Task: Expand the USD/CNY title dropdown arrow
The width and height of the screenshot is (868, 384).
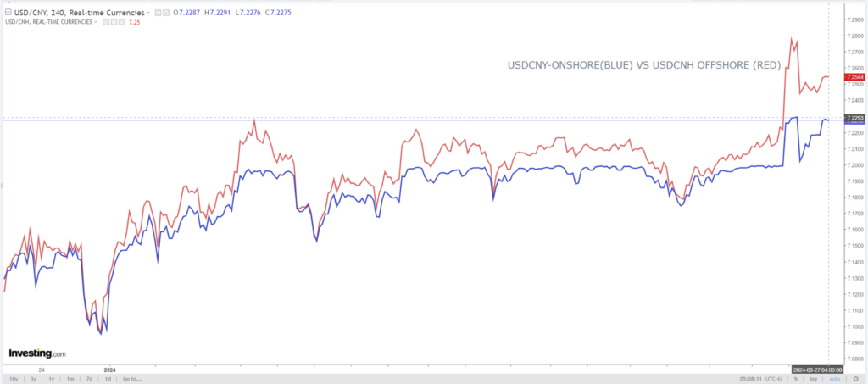Action: click(x=147, y=14)
